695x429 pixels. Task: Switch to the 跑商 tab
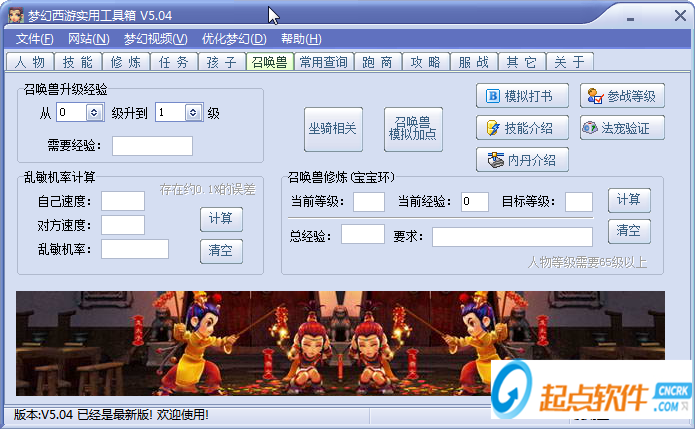[x=378, y=62]
